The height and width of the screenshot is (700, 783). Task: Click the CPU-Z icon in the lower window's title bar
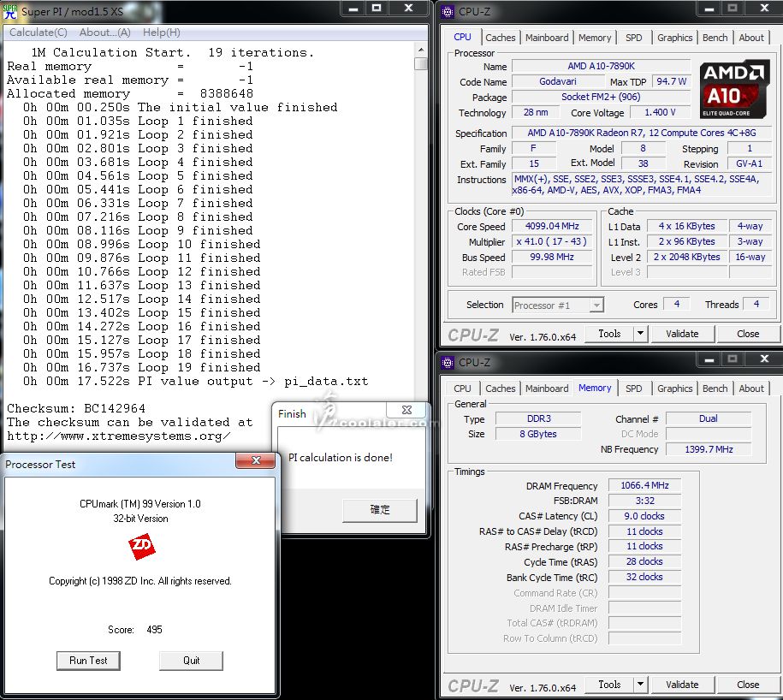tap(448, 362)
